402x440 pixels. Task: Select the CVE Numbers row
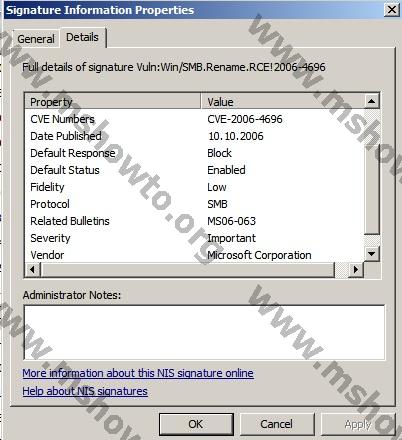coord(195,119)
